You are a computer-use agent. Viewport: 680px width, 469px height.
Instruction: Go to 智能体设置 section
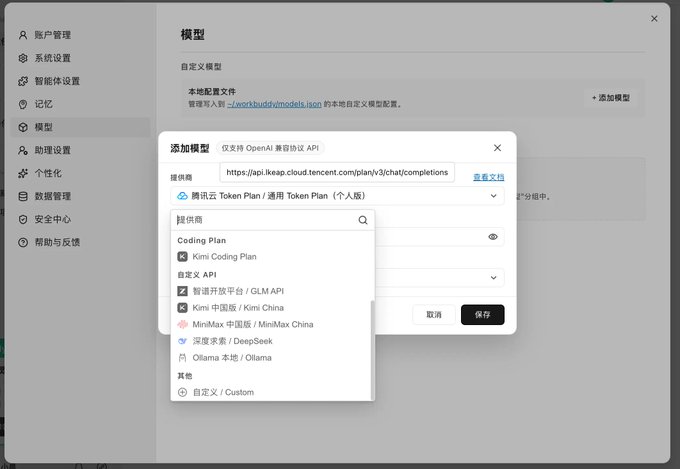click(80, 81)
